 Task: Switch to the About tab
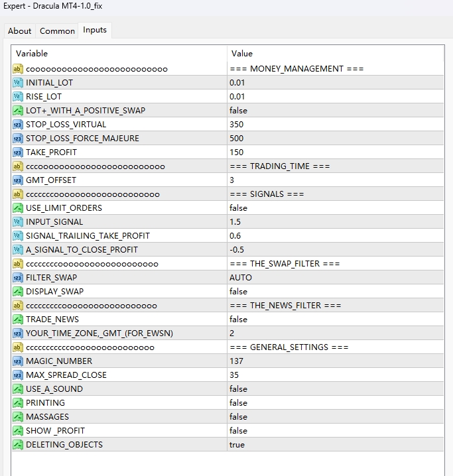[x=19, y=30]
